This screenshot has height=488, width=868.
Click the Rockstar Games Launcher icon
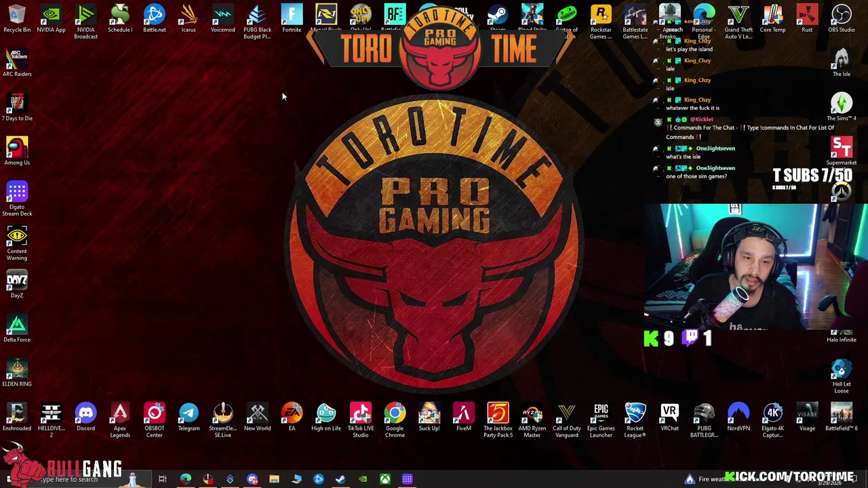pyautogui.click(x=601, y=22)
